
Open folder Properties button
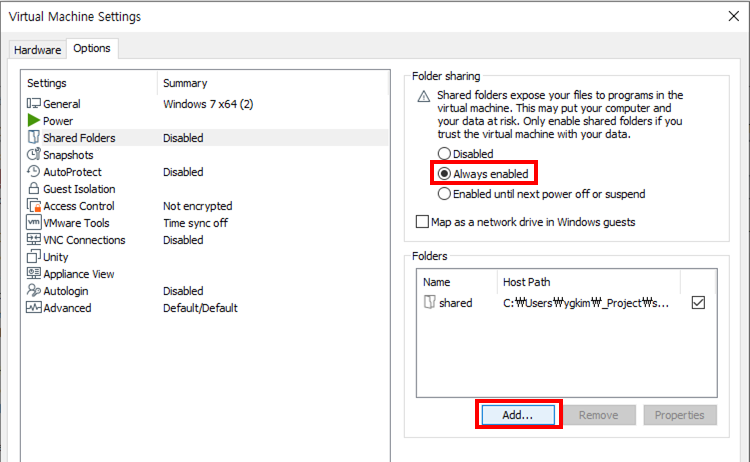tap(680, 415)
